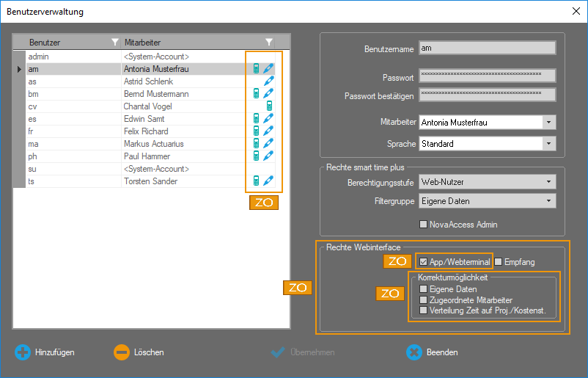Viewport: 588px width, 378px height.
Task: Click the Hinzufügen button
Action: [x=45, y=352]
